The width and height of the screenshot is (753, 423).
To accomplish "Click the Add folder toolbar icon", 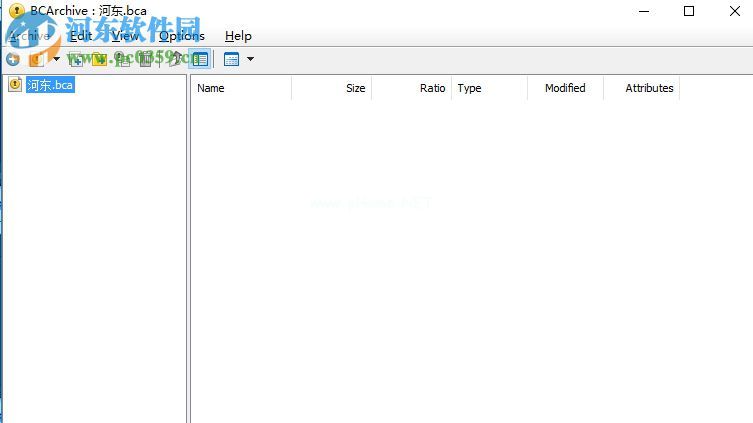I will pos(99,59).
